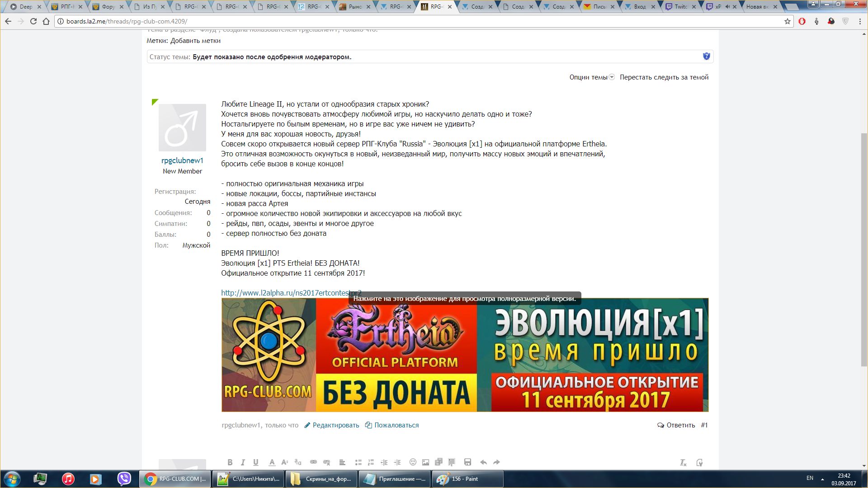
Task: Open the permalink #1 of the post
Action: 704,425
